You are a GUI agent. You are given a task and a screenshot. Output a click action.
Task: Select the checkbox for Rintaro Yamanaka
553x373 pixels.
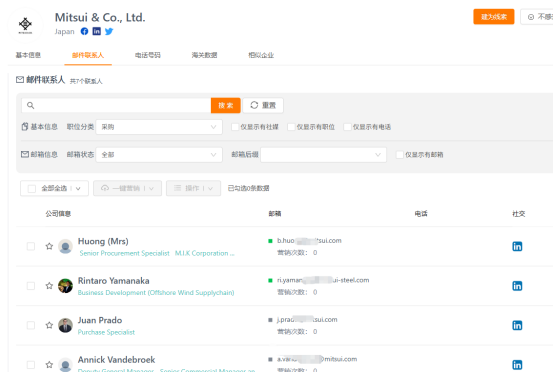[31, 286]
